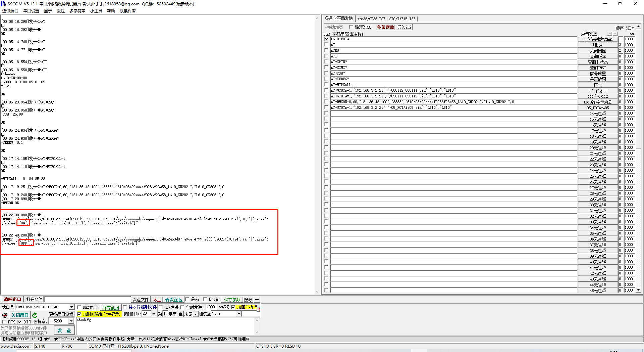
Task: Click the 关闭串口 close port button
Action: (x=20, y=315)
